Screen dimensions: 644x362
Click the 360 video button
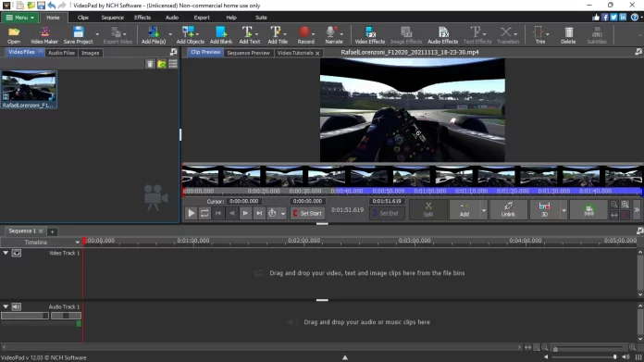(589, 209)
